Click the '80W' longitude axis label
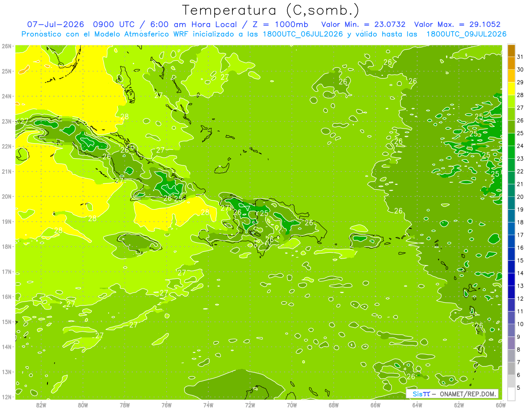 point(82,405)
